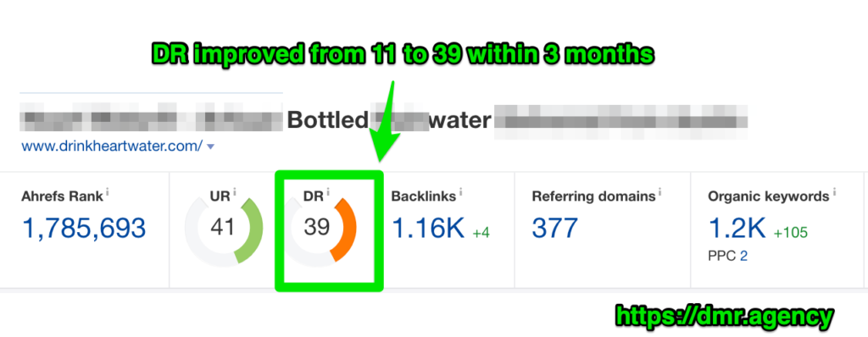Click the info icon next to Backlinks
The width and height of the screenshot is (868, 337).
(461, 192)
